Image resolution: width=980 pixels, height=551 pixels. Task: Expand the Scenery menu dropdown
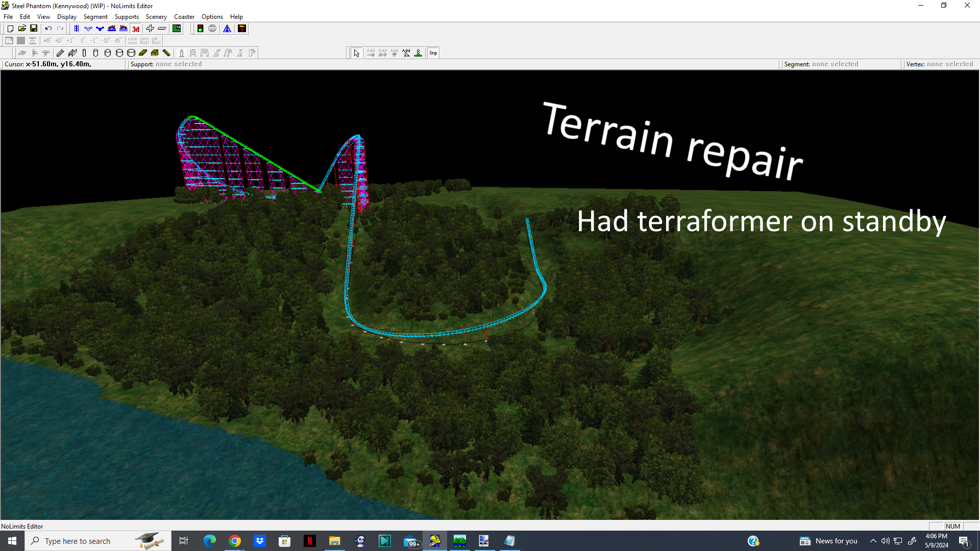[x=156, y=17]
